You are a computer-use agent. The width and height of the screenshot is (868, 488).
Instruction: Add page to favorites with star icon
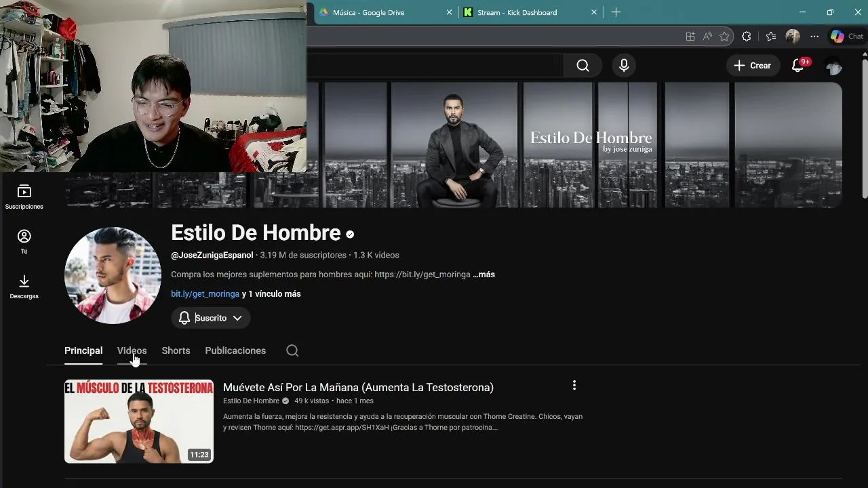[x=724, y=37]
